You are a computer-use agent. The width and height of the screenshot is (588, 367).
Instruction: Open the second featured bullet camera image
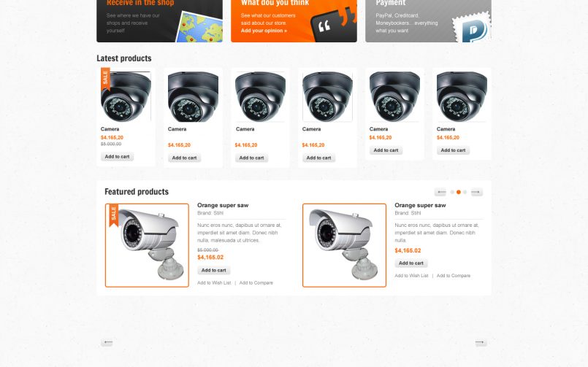coord(344,245)
